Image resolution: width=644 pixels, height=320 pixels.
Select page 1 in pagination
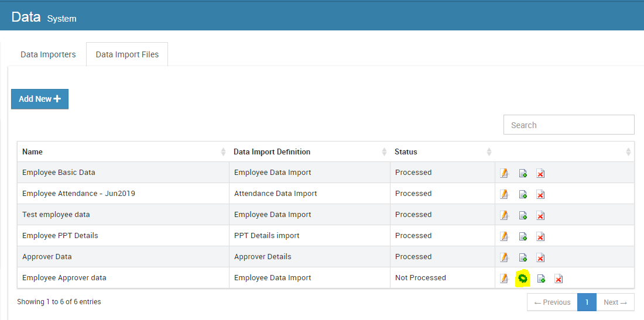587,302
